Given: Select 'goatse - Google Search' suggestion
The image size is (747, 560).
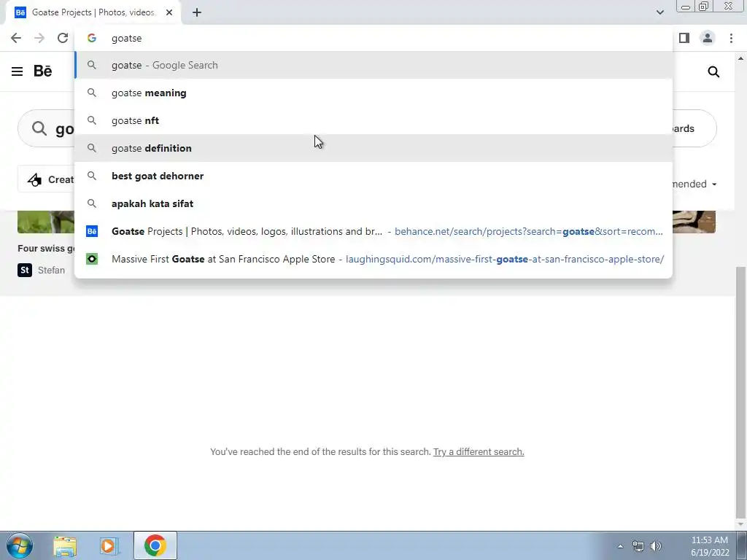Looking at the screenshot, I should (x=373, y=65).
